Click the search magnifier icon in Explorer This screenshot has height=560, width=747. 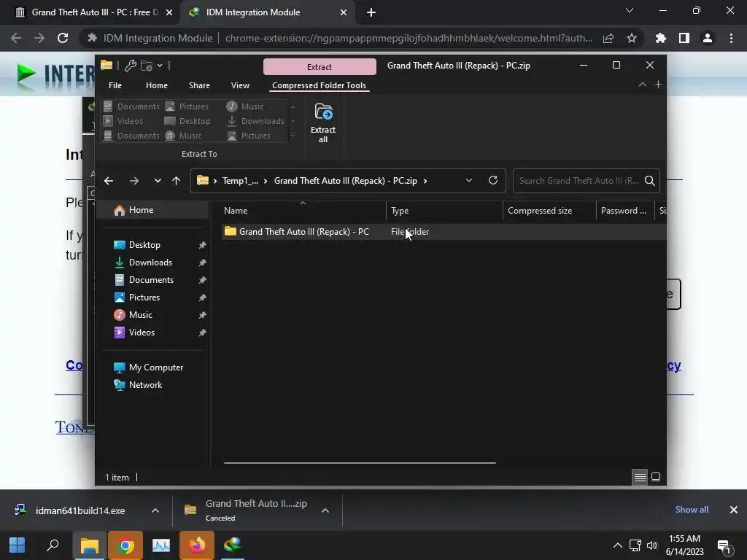coord(650,181)
